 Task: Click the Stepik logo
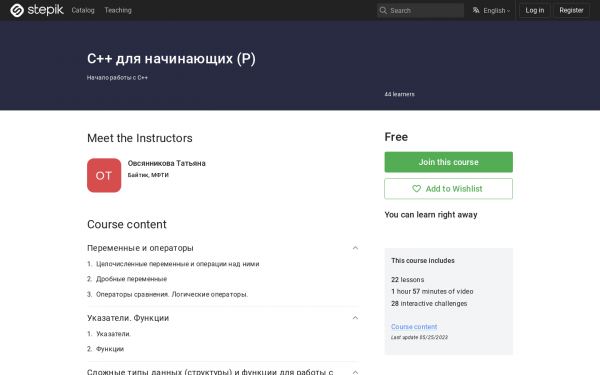point(37,10)
